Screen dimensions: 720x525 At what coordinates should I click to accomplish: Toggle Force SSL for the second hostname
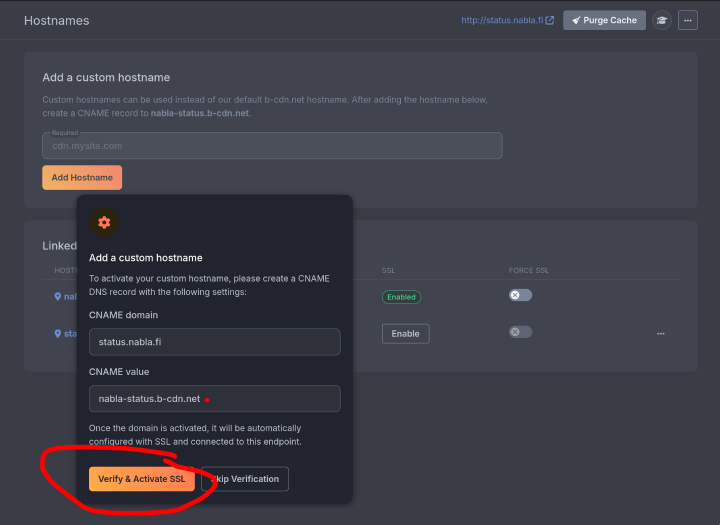[520, 332]
